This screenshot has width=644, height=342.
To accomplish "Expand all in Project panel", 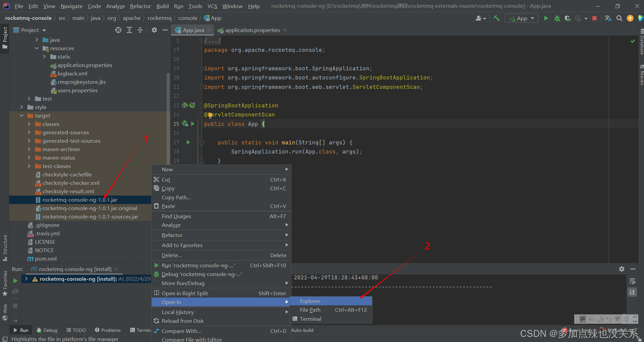I will [129, 30].
